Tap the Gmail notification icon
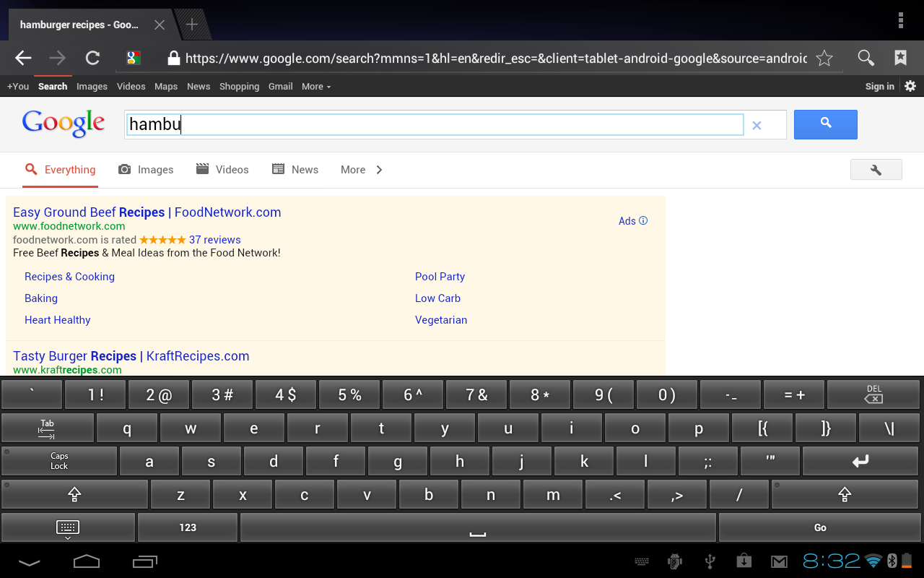924x578 pixels. coord(779,561)
